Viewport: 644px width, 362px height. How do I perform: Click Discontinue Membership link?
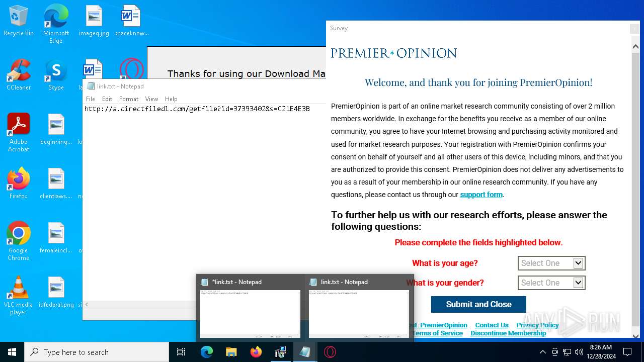click(x=508, y=333)
